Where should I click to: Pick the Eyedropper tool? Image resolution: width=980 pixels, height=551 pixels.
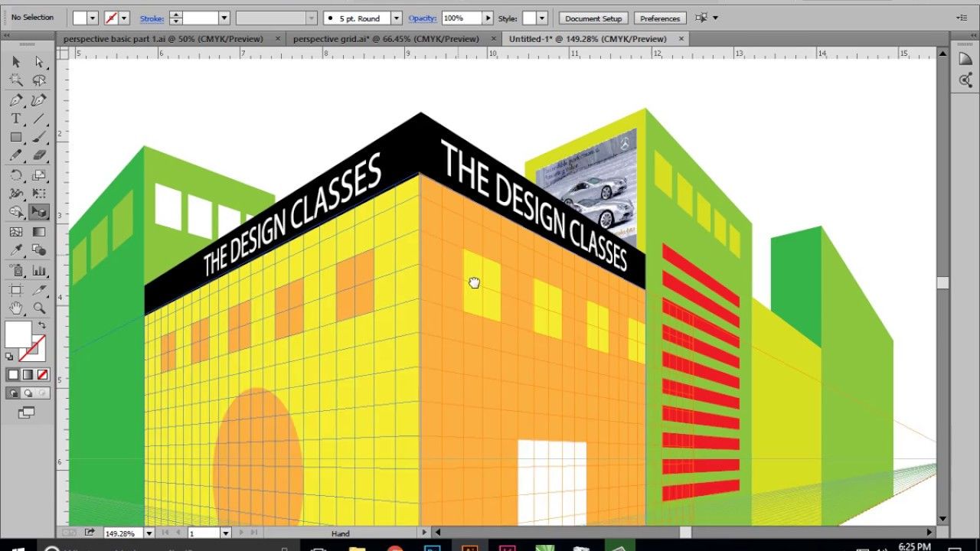click(16, 250)
